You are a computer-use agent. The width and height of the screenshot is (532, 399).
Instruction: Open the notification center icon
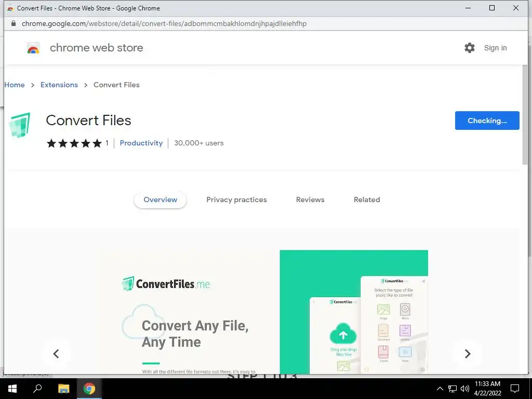515,389
